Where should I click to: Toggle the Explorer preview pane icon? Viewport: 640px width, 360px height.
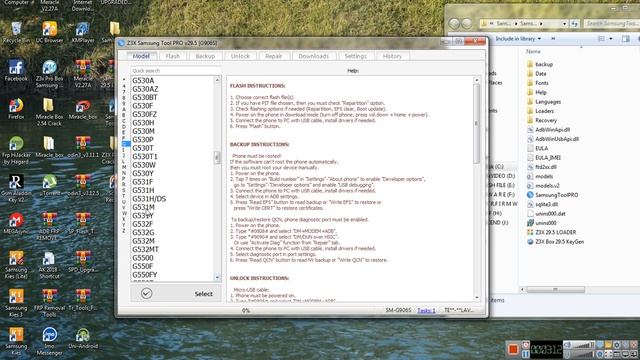coord(626,39)
